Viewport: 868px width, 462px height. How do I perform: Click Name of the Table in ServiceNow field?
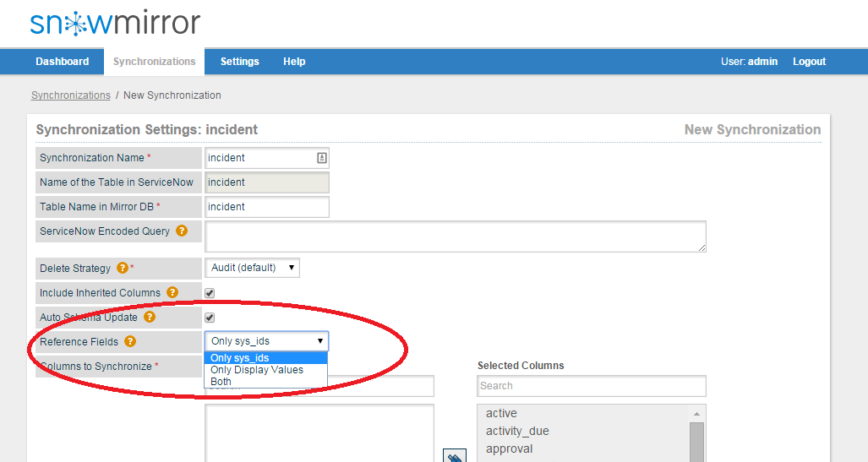267,182
